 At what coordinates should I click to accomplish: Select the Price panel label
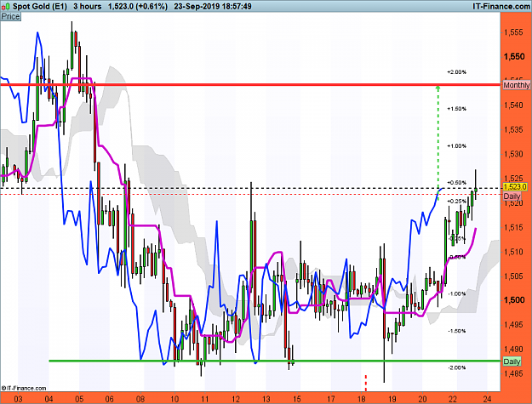(10, 17)
